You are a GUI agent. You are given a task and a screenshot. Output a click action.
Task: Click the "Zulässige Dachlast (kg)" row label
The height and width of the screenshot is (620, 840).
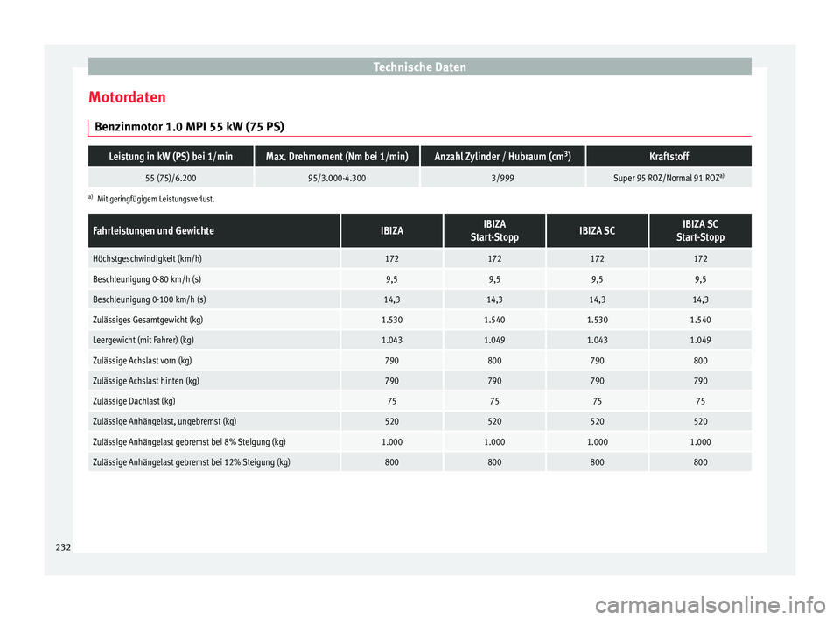coord(134,401)
